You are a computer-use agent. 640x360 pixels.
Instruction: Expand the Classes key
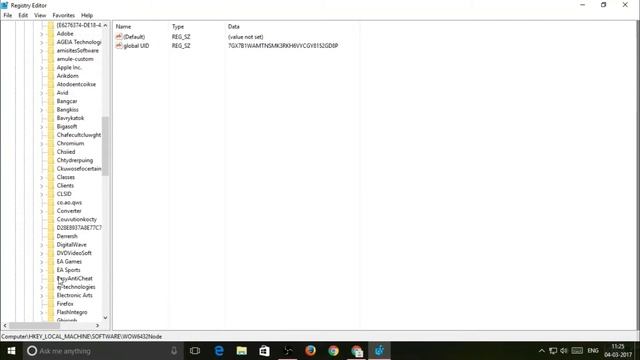(x=42, y=178)
